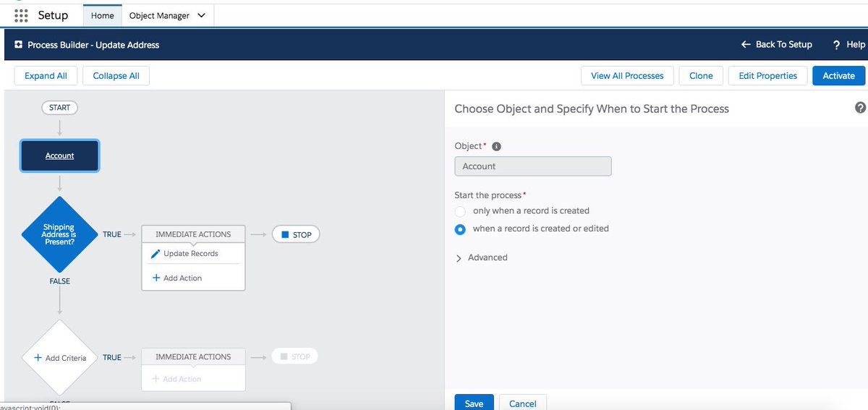Screen dimensions: 868x410
Task: Click the plus icon in Add Action
Action: coord(156,278)
